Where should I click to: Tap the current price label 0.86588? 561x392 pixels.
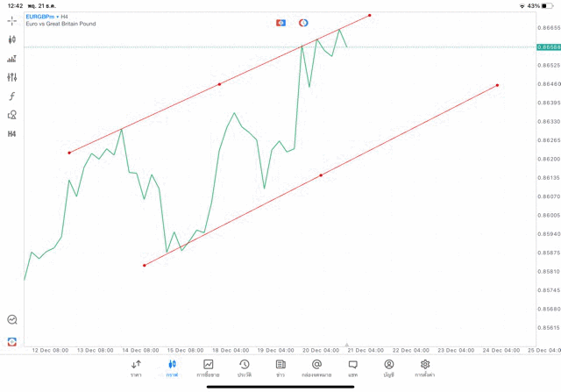(550, 46)
